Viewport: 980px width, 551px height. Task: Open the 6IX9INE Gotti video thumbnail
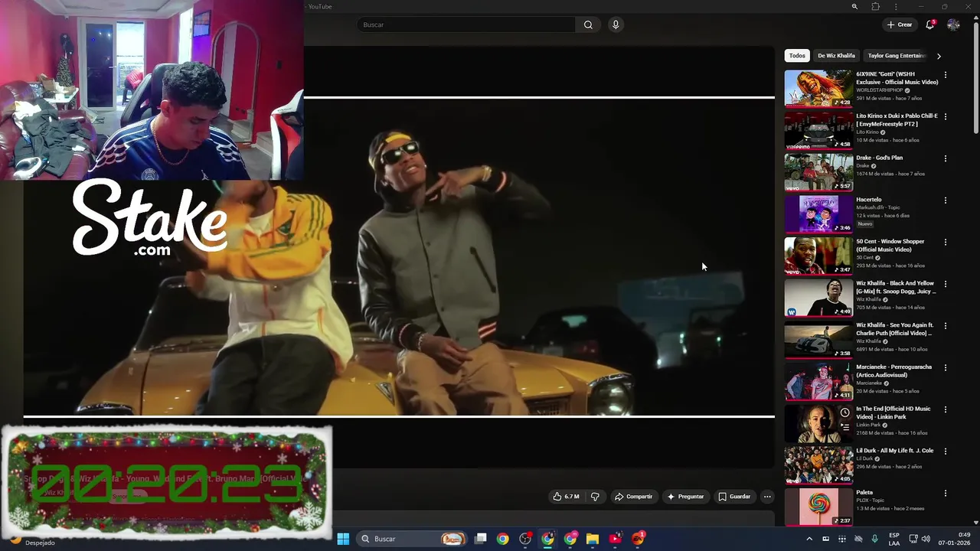pyautogui.click(x=818, y=88)
